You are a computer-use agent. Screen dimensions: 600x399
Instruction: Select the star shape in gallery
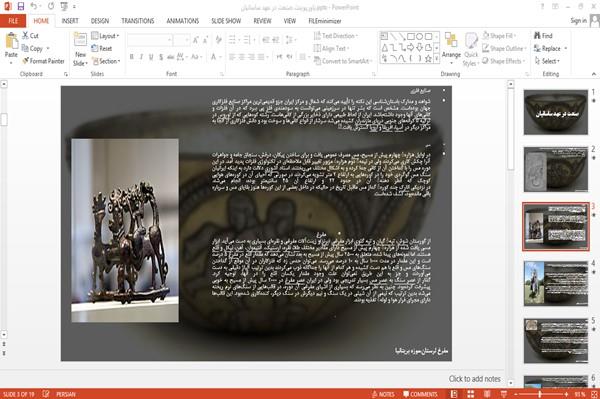(x=428, y=59)
